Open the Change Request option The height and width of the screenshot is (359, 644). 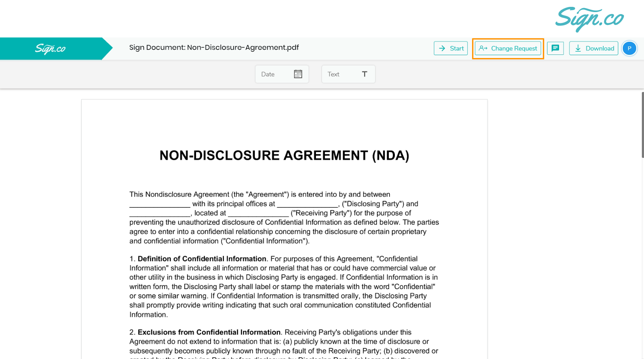tap(508, 48)
